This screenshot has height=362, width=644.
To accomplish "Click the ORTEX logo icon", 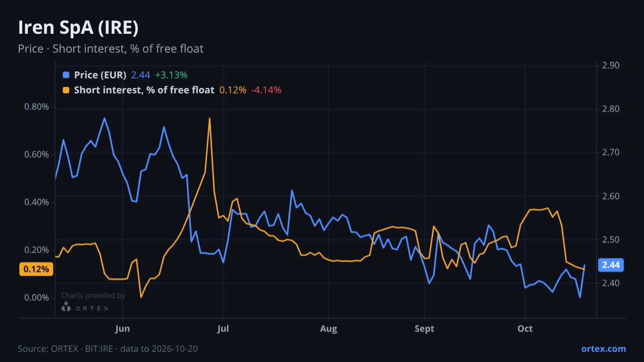I will [x=66, y=307].
